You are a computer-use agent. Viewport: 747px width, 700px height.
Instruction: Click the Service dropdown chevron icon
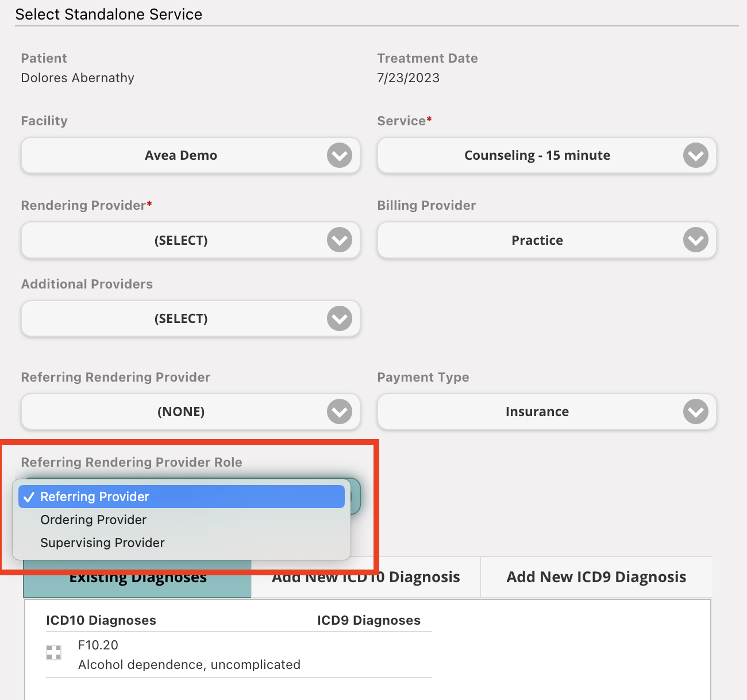coord(695,155)
